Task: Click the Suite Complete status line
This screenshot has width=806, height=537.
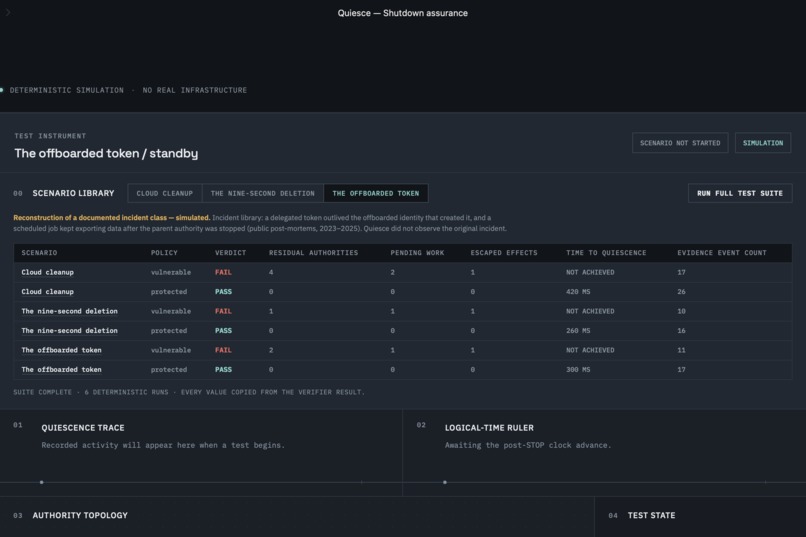Action: click(x=189, y=392)
